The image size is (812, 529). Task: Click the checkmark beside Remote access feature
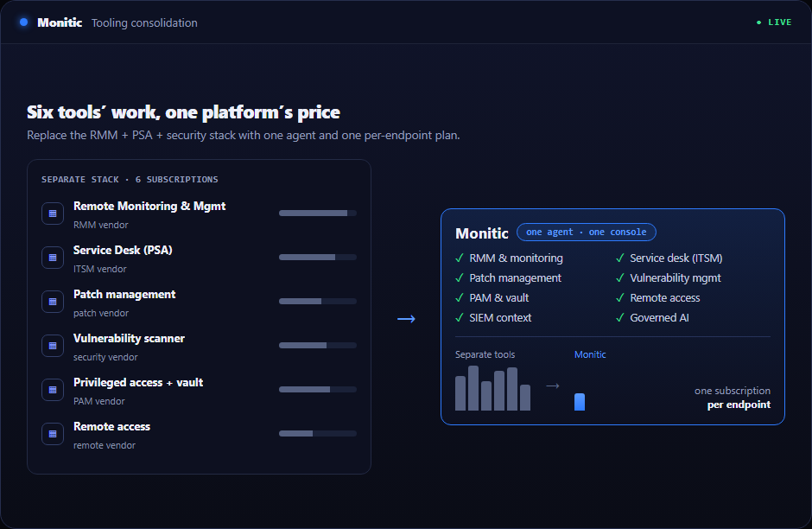pos(620,298)
